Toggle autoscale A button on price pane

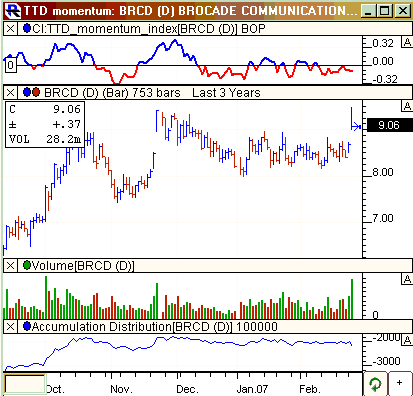click(407, 106)
